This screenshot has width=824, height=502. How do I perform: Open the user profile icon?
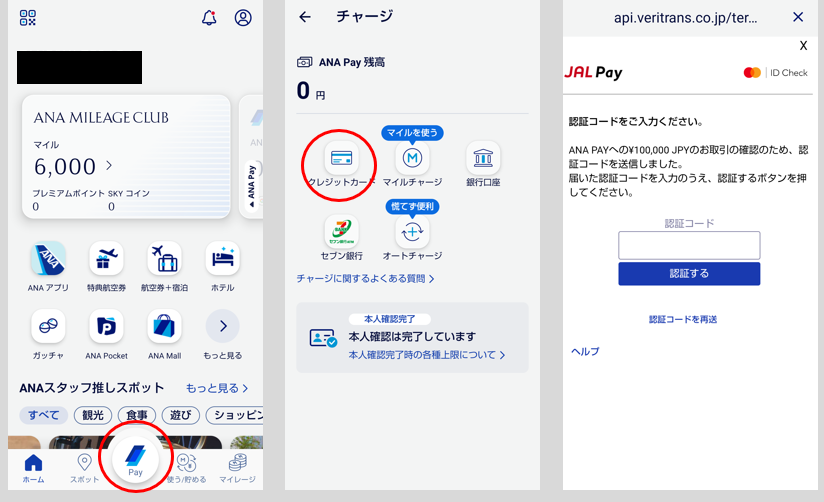243,18
